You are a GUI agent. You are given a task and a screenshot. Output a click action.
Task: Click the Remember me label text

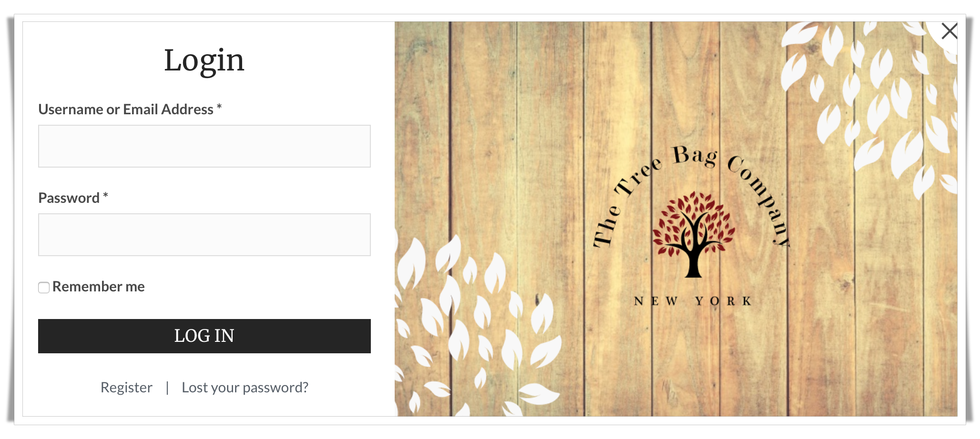pos(99,287)
